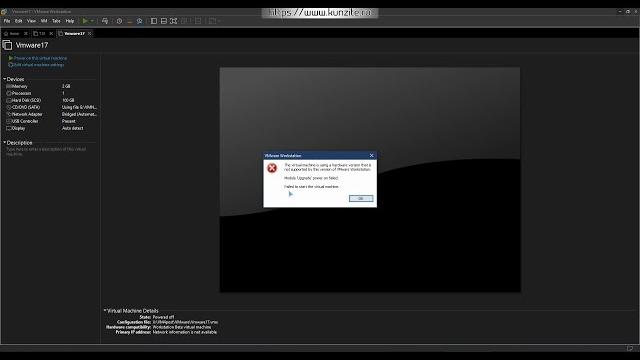
Task: Click Power on this virtual machine link
Action: tap(40, 58)
